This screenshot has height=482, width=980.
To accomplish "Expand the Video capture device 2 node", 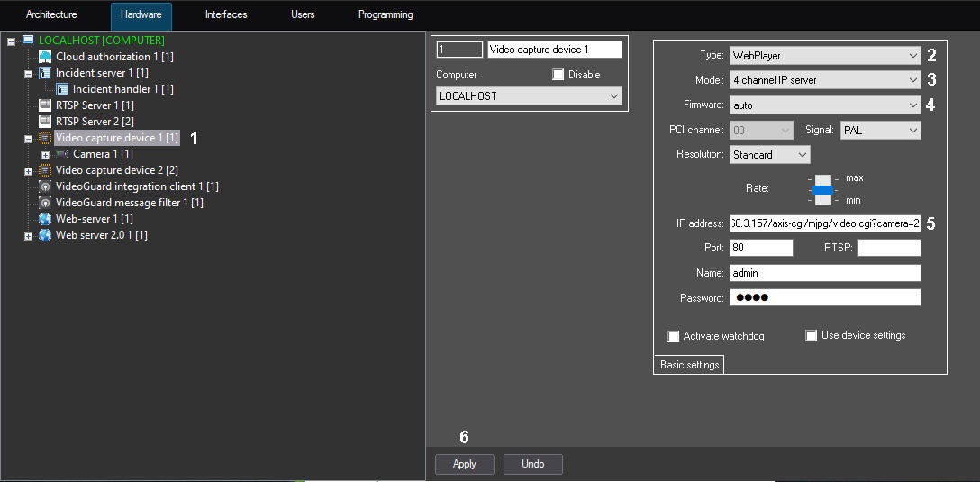I will (x=28, y=171).
